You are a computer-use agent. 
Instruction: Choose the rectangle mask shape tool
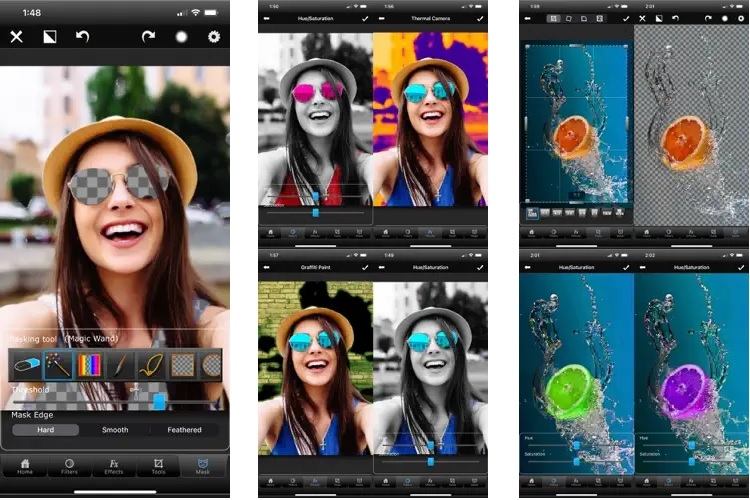182,365
